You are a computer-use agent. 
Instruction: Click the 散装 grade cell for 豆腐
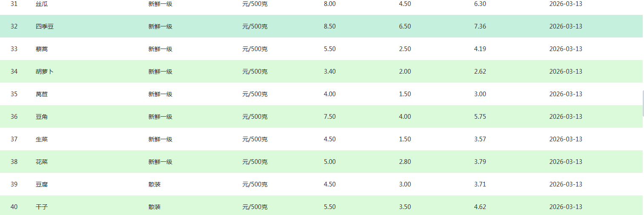pos(155,184)
